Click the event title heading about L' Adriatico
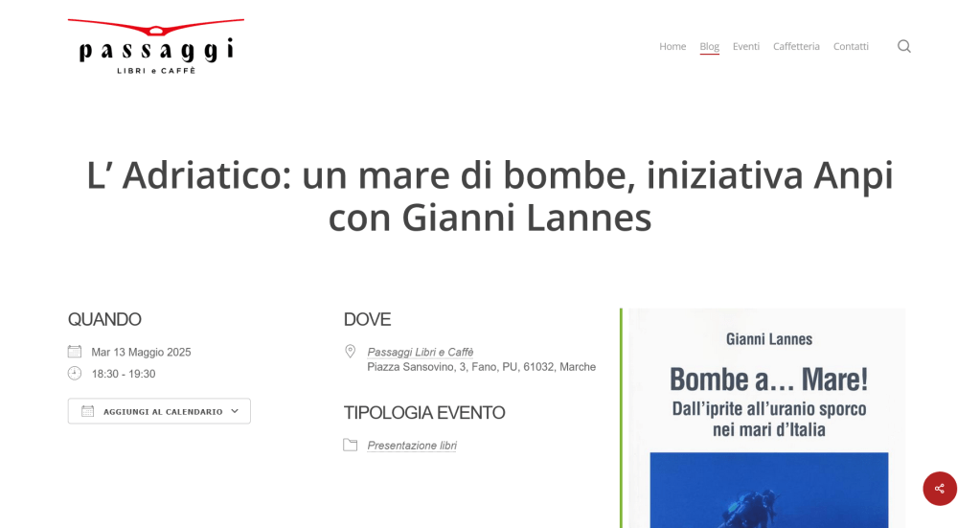This screenshot has width=980, height=528. [490, 195]
